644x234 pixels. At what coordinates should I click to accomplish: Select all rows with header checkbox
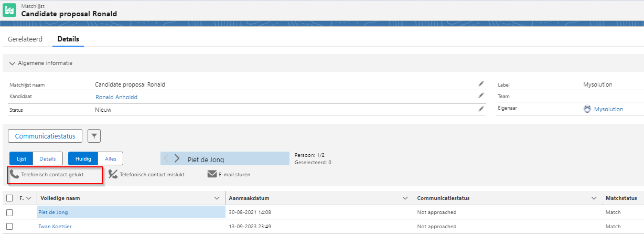(x=9, y=198)
